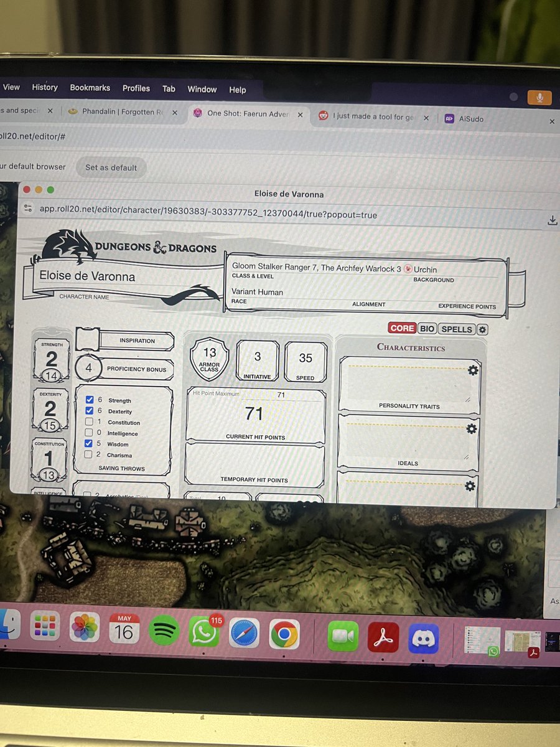
Task: Open the Bookmarks menu
Action: click(90, 88)
